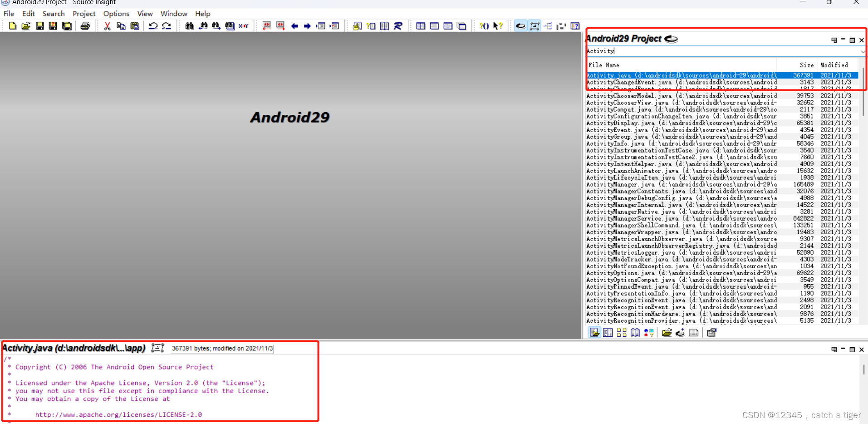Open the Window menu

[x=174, y=14]
